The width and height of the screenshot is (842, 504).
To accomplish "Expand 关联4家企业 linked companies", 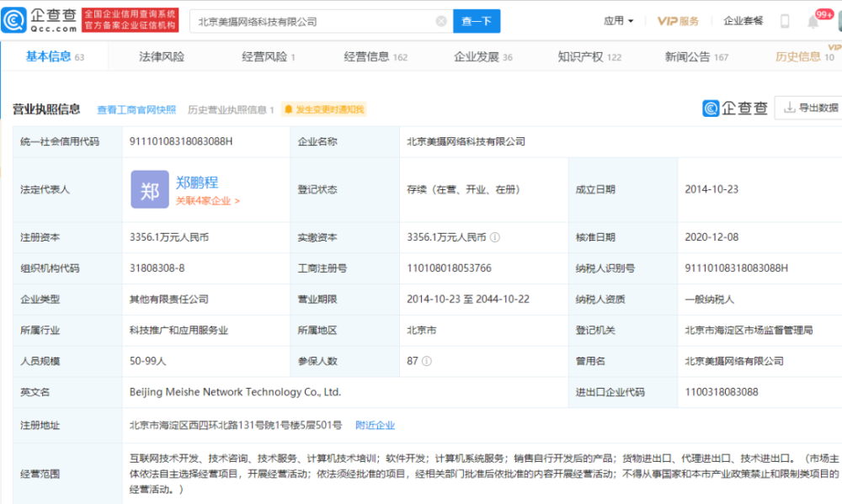I will tap(207, 201).
